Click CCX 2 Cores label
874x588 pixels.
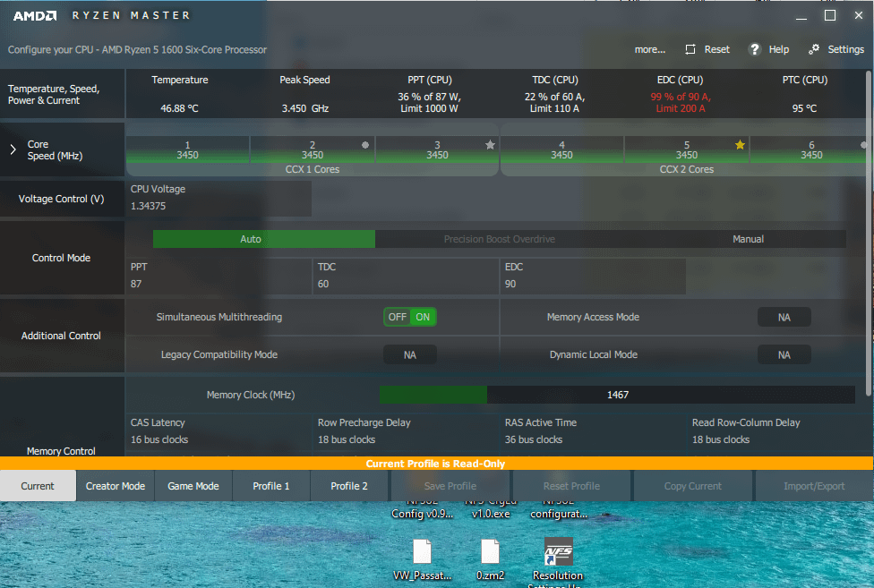687,169
